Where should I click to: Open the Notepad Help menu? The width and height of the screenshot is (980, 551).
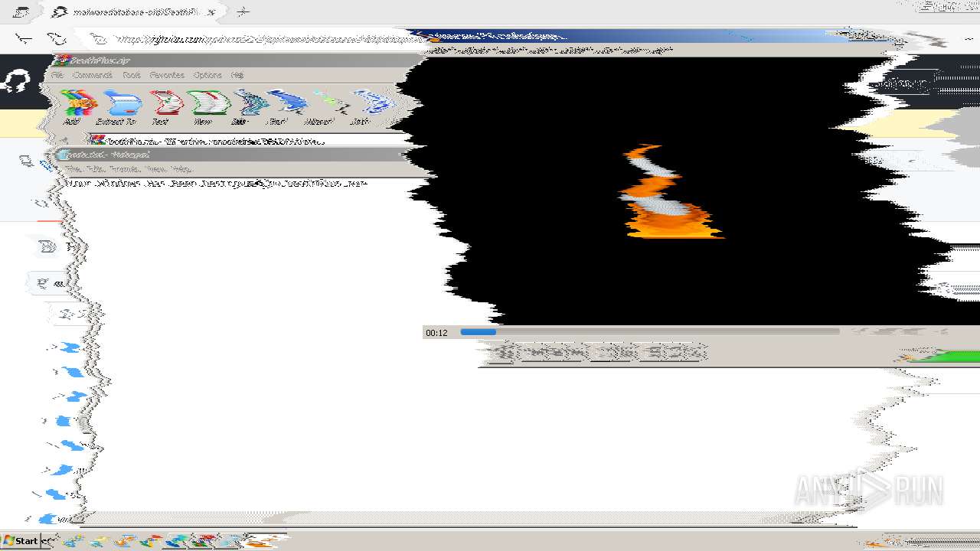(181, 168)
